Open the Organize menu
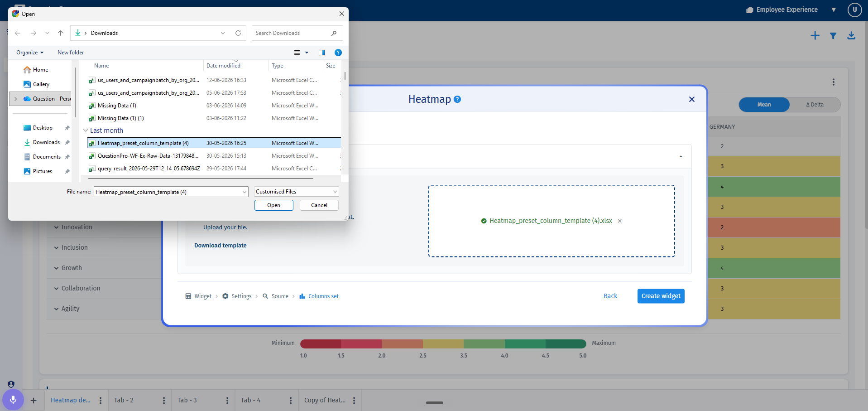The height and width of the screenshot is (411, 868). tap(30, 53)
